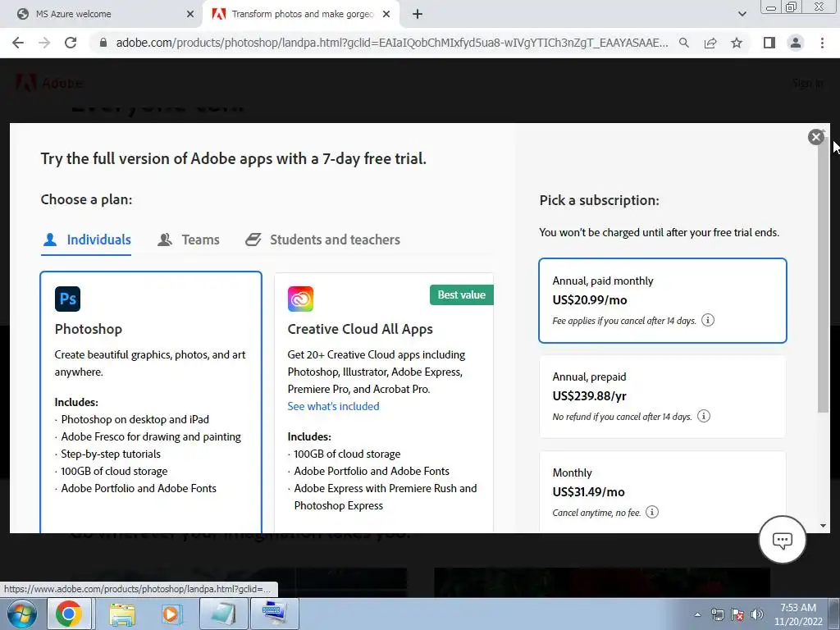Close the MS Azure welcome tab
The width and height of the screenshot is (840, 630).
click(x=190, y=15)
